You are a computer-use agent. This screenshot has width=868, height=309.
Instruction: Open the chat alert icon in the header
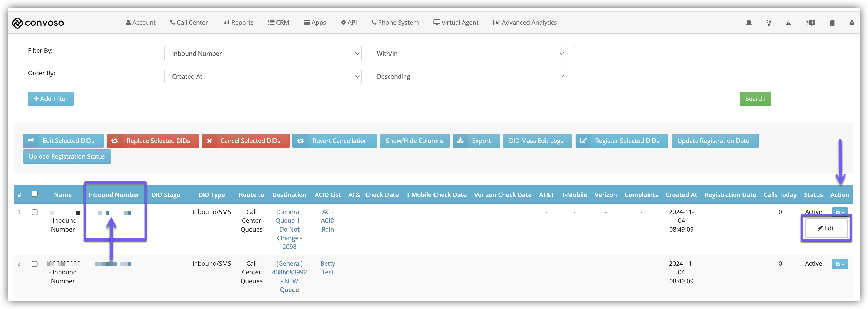coord(811,23)
